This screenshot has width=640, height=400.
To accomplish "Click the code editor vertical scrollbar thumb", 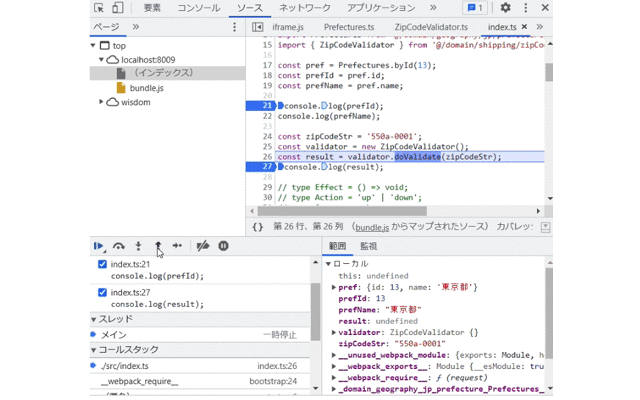I will coord(549,72).
